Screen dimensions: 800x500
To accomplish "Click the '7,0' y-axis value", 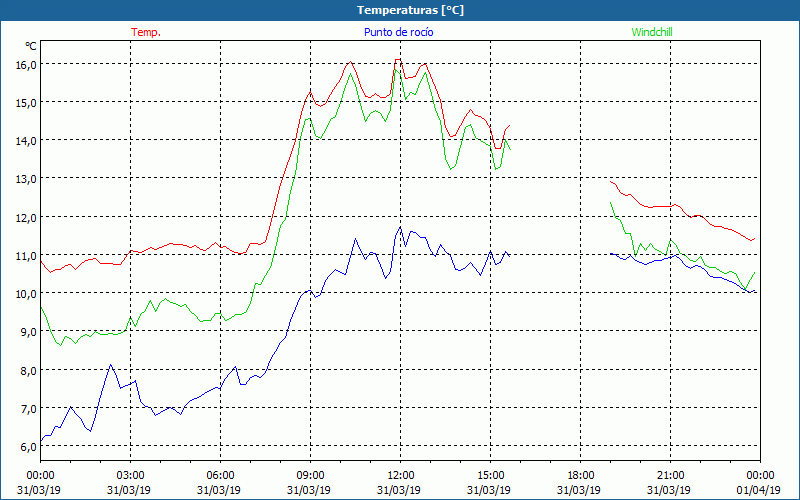I will tap(28, 408).
